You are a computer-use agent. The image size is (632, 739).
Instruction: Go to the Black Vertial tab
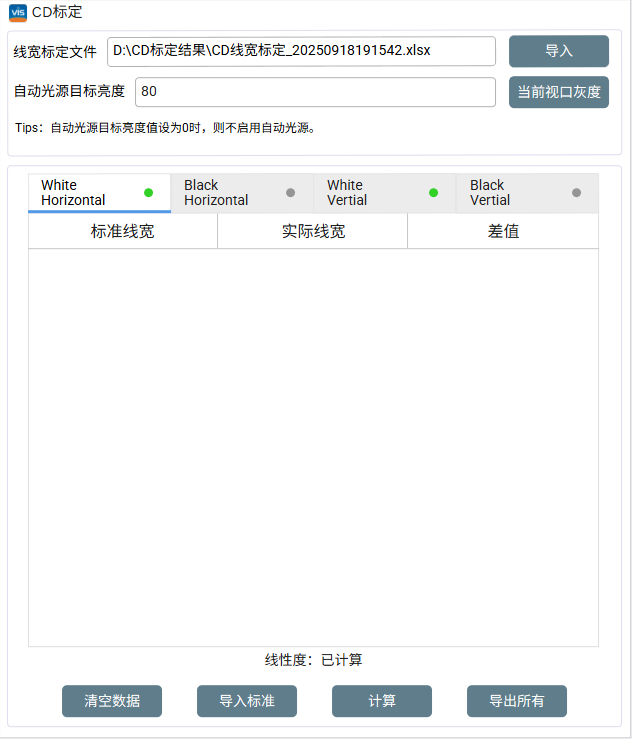tap(505, 192)
